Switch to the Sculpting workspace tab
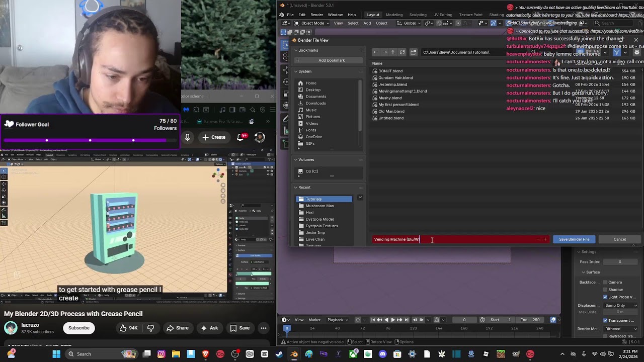 (x=418, y=15)
